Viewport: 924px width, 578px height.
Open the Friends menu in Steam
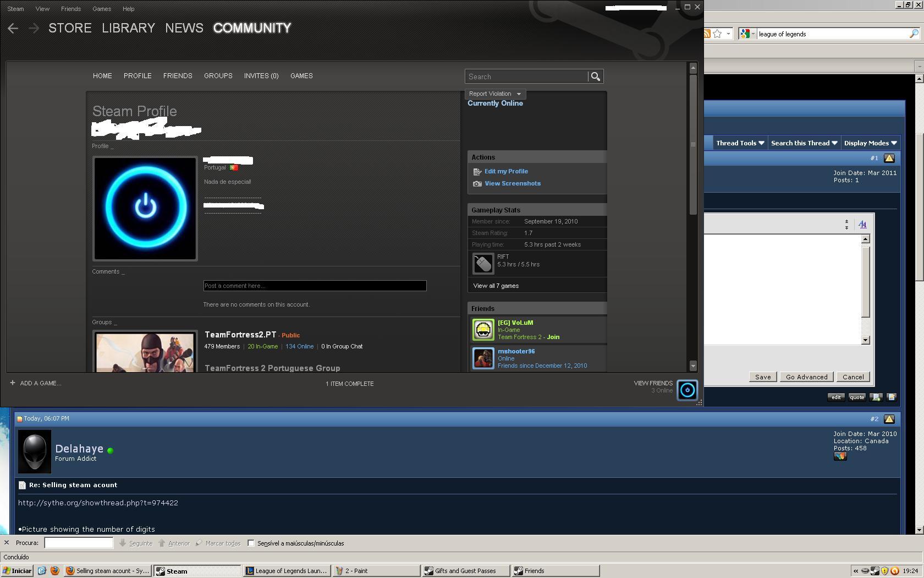71,9
